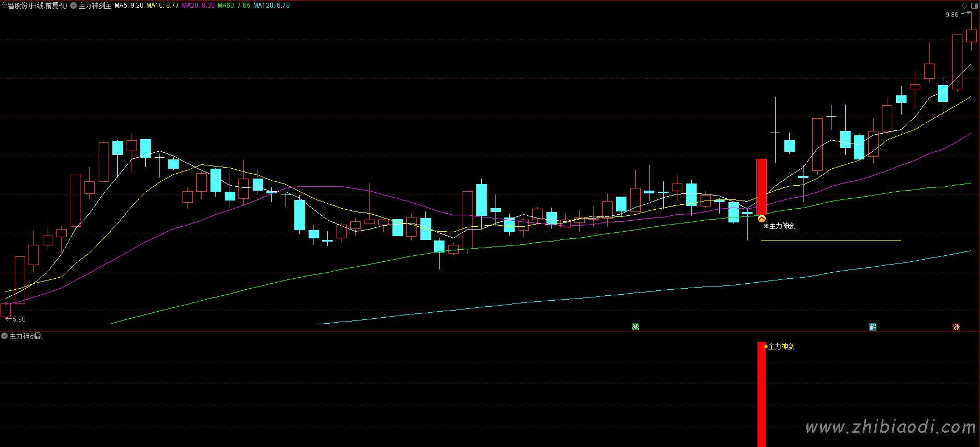
Task: Expand the 主力神剑副 sub-chart dropdown
Action: [4, 336]
